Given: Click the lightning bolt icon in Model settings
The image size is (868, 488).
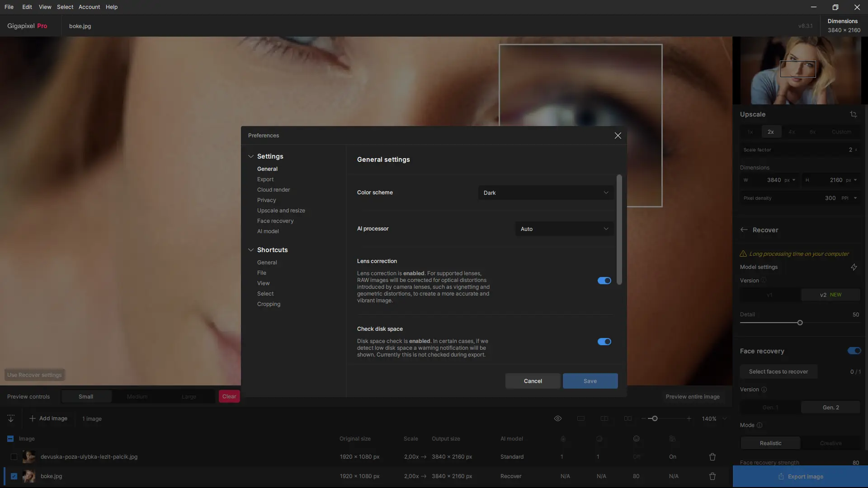Looking at the screenshot, I should (x=854, y=267).
